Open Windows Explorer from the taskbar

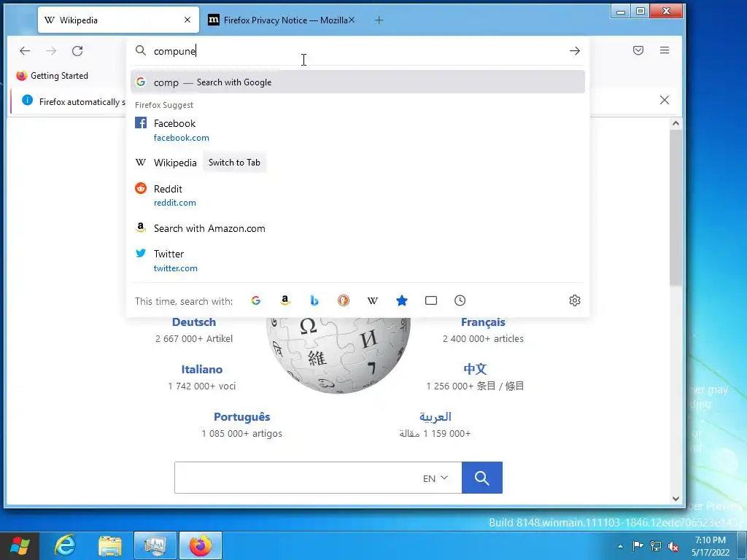[110, 545]
